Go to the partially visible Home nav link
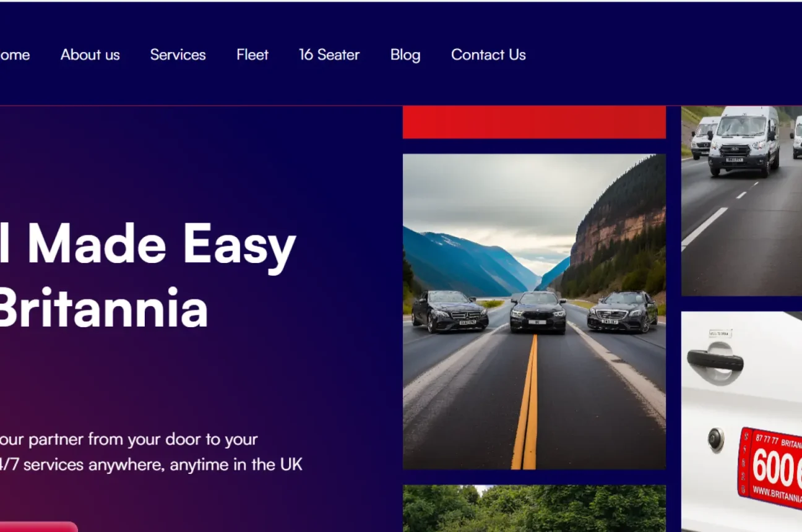 point(14,54)
